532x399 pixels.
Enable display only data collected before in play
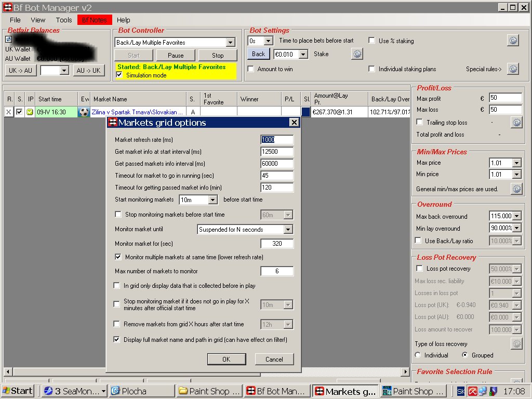tap(117, 286)
